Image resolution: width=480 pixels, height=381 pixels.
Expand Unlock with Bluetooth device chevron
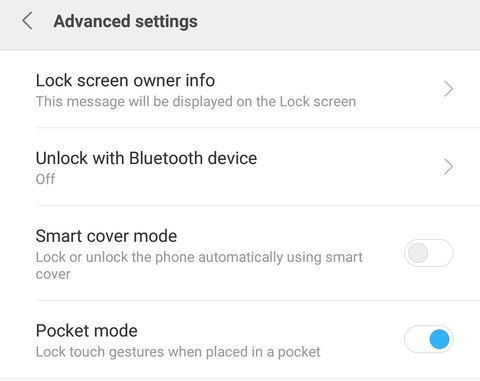coord(448,167)
